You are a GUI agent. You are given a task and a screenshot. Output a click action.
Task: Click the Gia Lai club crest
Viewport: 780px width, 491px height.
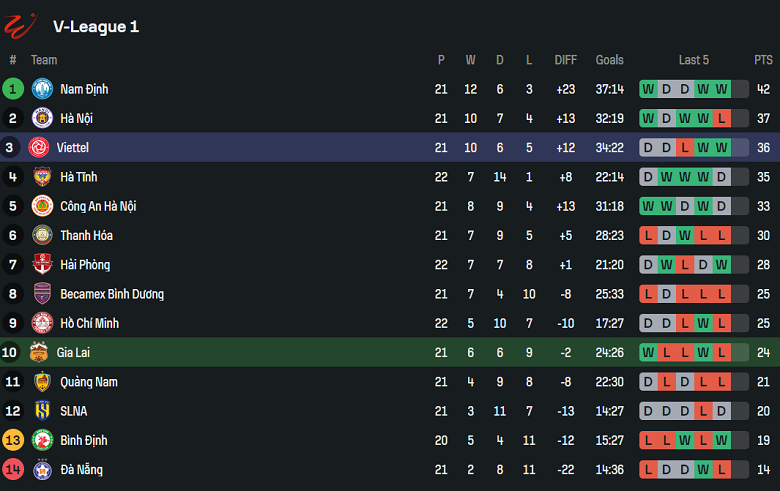coord(39,352)
